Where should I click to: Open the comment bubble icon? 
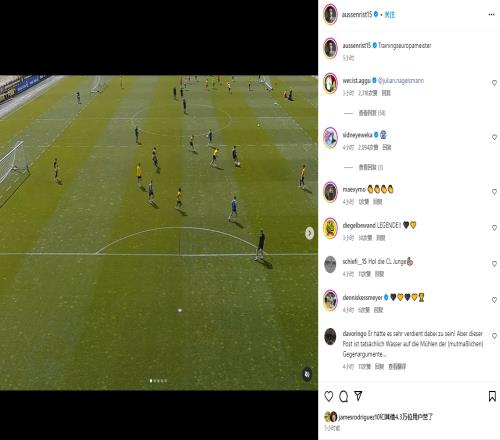coord(343,396)
